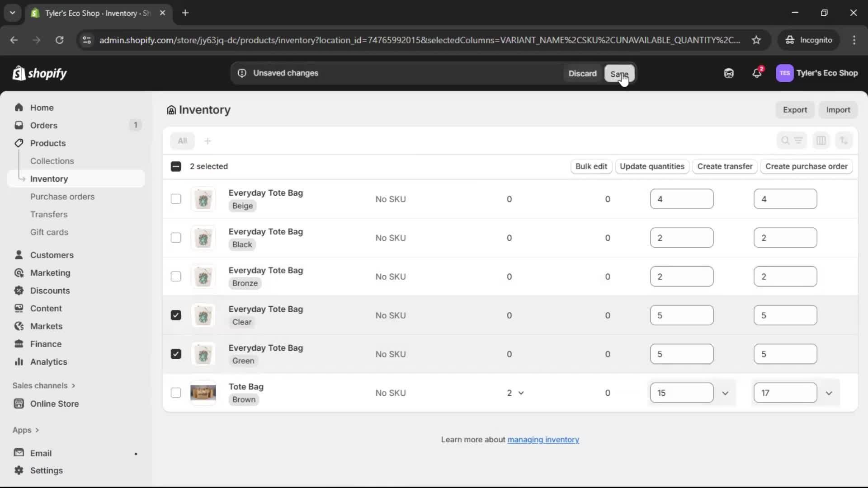Open Purchase orders in the sidebar
The width and height of the screenshot is (868, 488).
(x=63, y=197)
